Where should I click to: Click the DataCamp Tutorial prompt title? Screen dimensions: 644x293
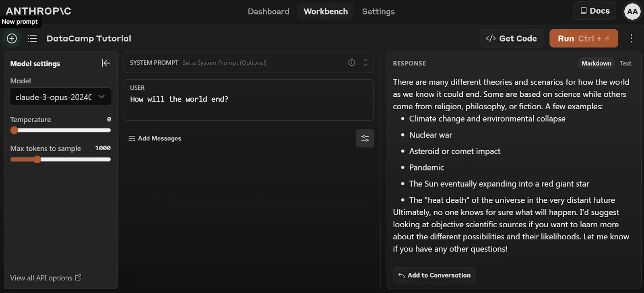point(89,38)
